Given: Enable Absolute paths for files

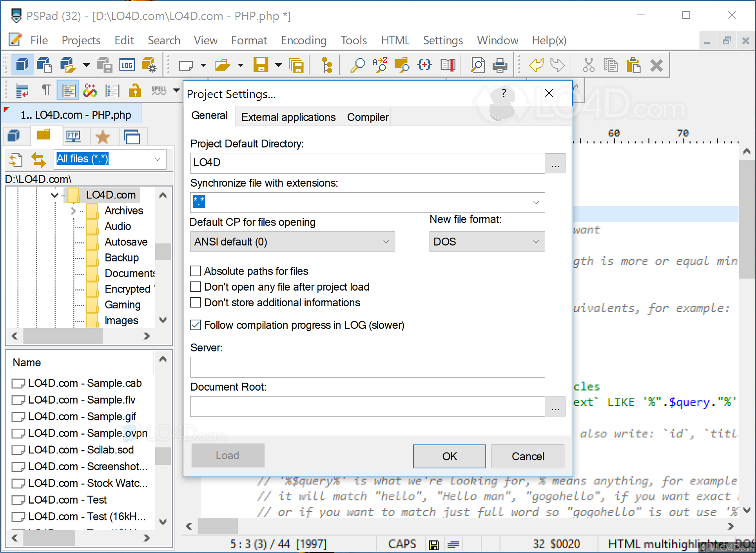Looking at the screenshot, I should pos(196,271).
